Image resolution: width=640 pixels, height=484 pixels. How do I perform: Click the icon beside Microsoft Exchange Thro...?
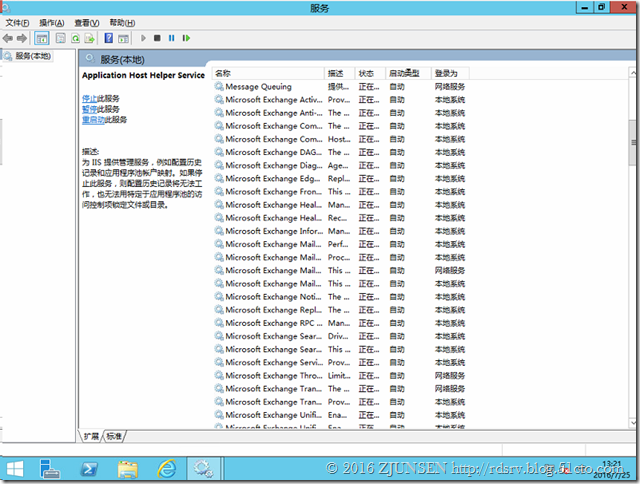pos(219,375)
